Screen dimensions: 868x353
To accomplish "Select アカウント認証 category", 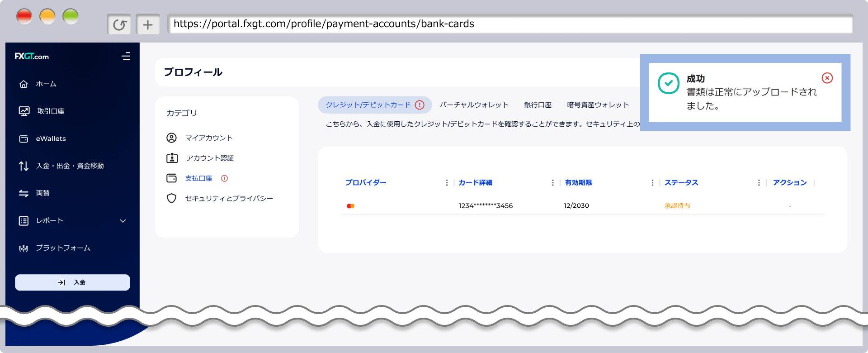I will click(210, 158).
